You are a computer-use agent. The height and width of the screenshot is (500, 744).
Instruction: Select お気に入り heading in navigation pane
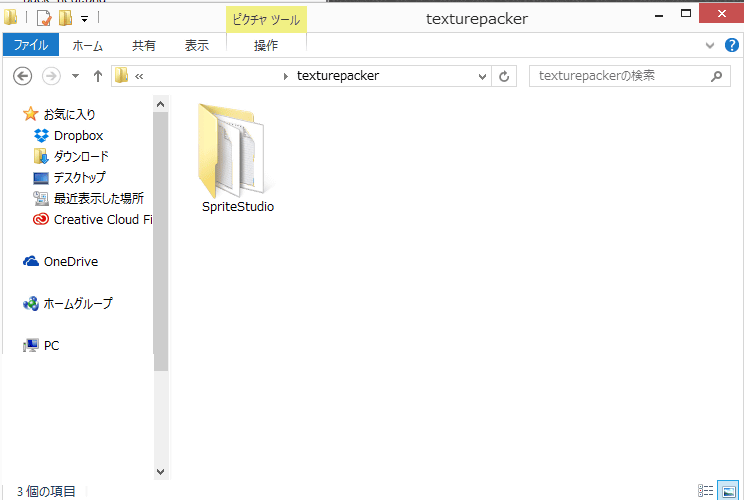(x=69, y=114)
